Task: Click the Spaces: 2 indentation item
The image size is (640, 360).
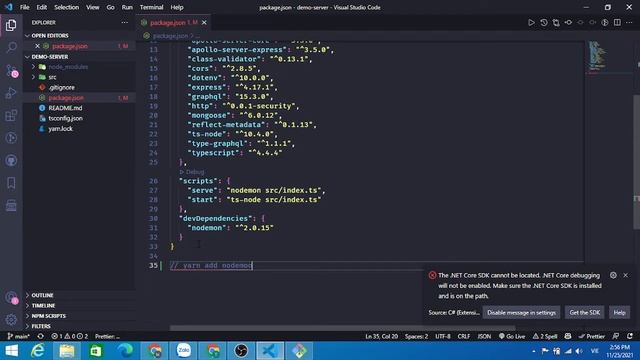Action: coord(416,336)
